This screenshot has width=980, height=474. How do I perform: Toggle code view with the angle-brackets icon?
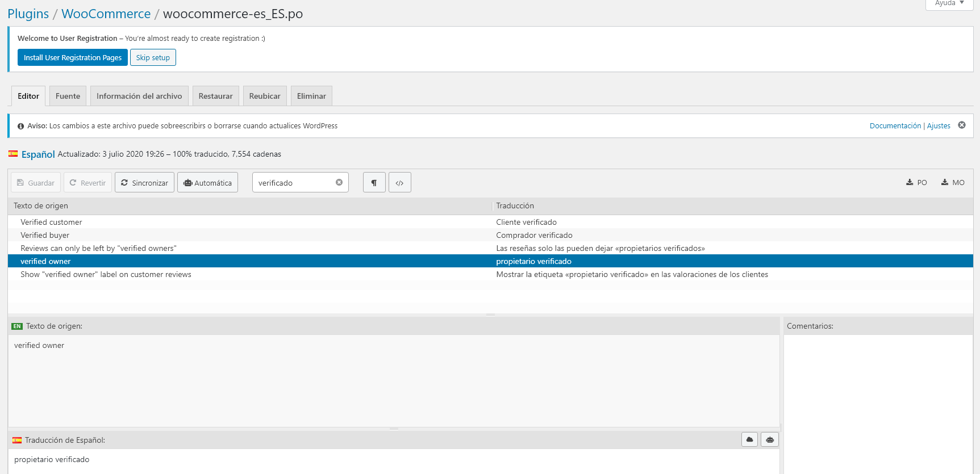400,183
